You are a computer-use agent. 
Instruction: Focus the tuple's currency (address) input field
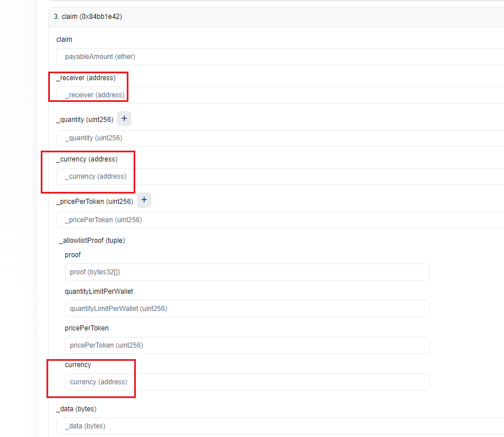(x=247, y=382)
